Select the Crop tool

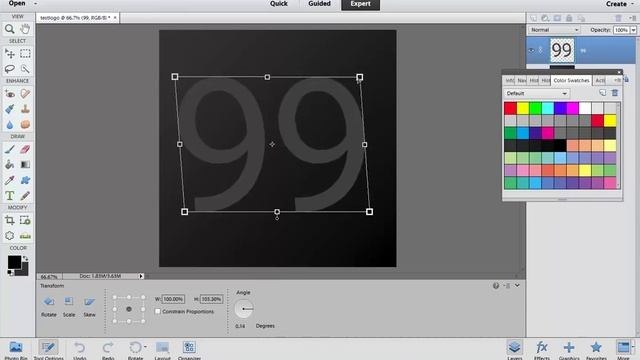(9, 220)
